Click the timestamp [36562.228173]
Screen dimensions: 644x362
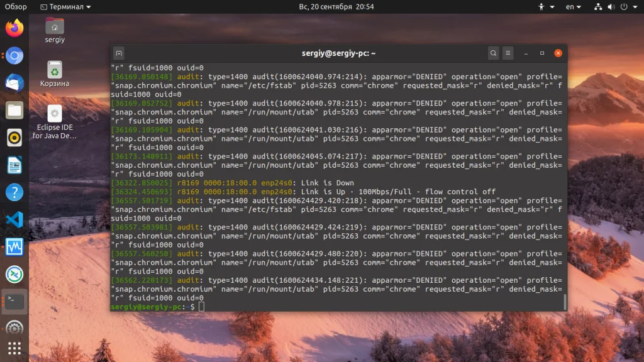(x=142, y=280)
